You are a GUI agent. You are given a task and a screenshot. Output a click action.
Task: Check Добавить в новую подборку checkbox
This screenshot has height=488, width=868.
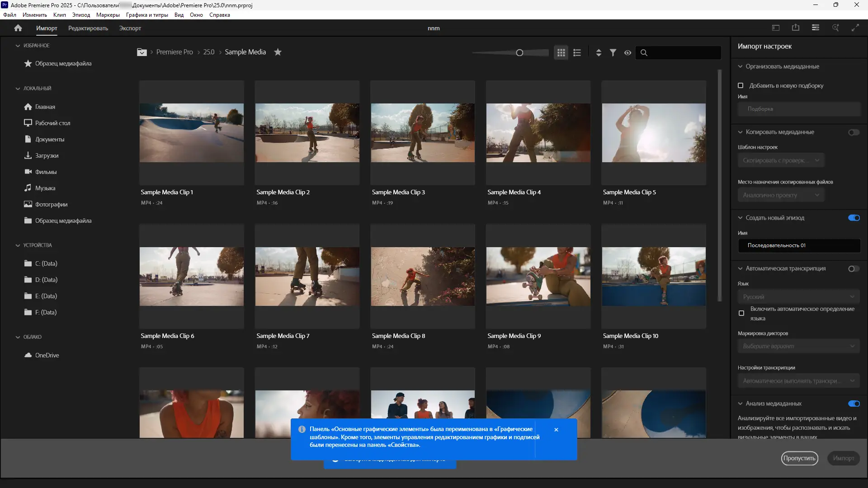pos(741,85)
